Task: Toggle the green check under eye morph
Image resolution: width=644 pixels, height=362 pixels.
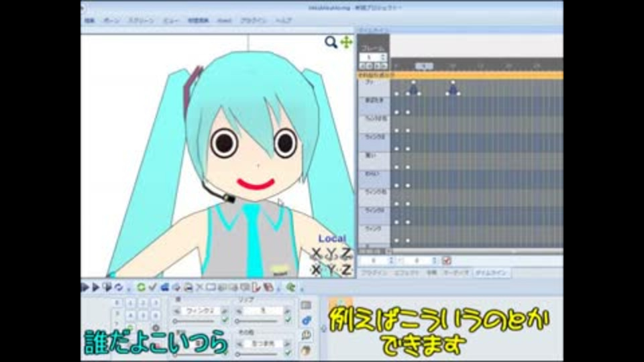Action: pyautogui.click(x=225, y=320)
